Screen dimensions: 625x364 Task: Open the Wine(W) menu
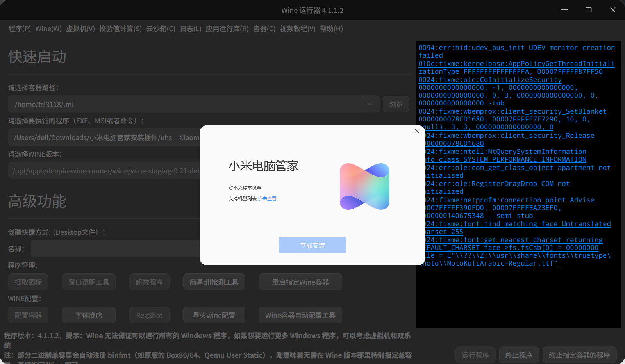[48, 29]
